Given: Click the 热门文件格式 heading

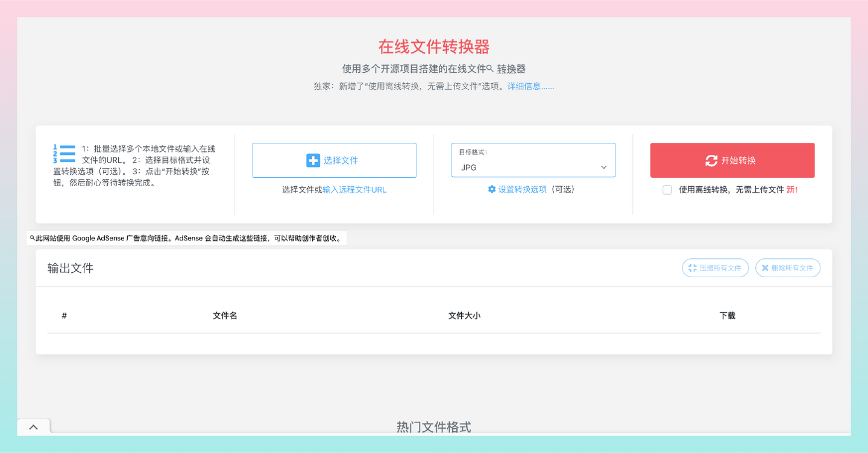Looking at the screenshot, I should pyautogui.click(x=434, y=427).
